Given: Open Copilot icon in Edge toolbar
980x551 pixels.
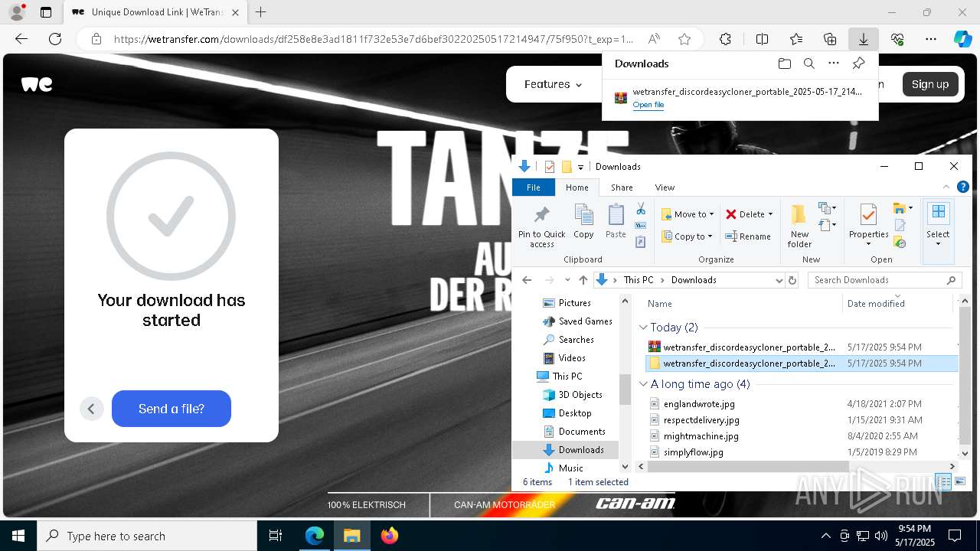Looking at the screenshot, I should 962,39.
